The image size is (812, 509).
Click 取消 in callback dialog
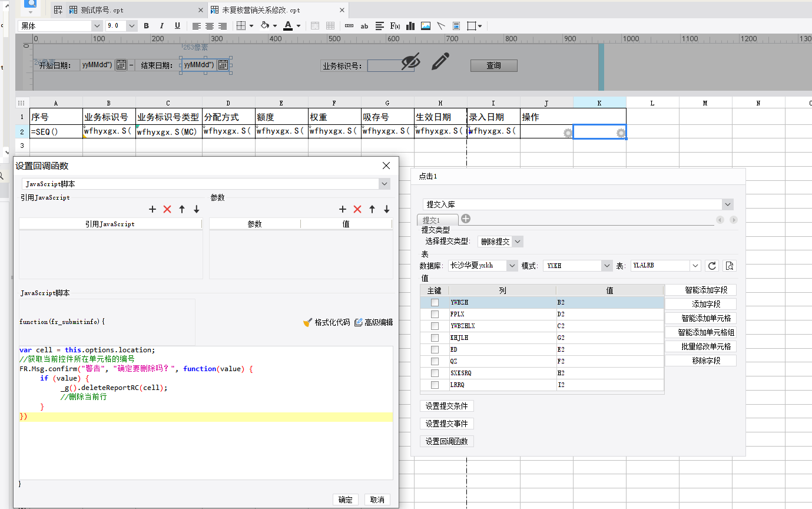pyautogui.click(x=377, y=500)
